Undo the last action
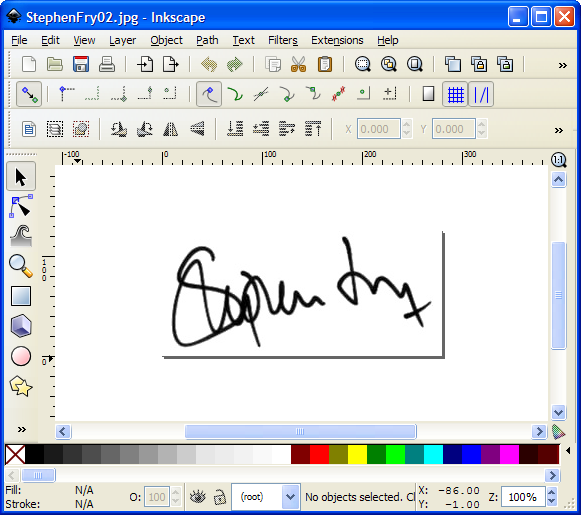Screen dimensions: 581x515 (x=209, y=64)
